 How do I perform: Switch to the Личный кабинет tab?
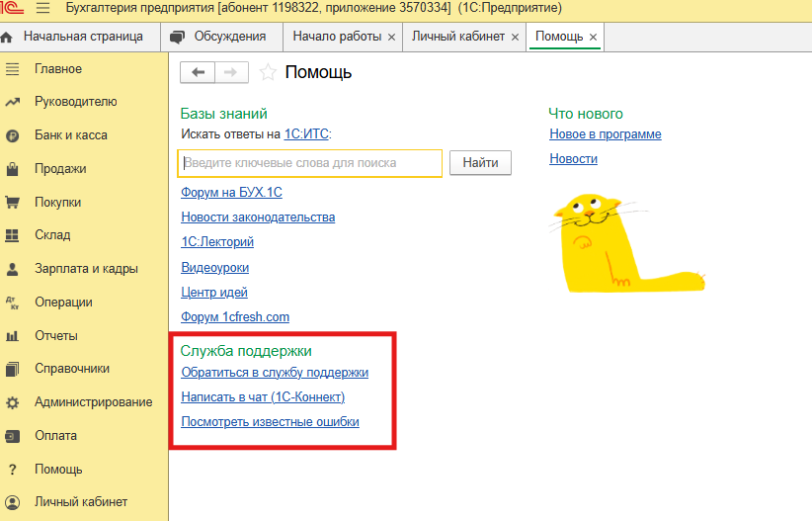[457, 37]
